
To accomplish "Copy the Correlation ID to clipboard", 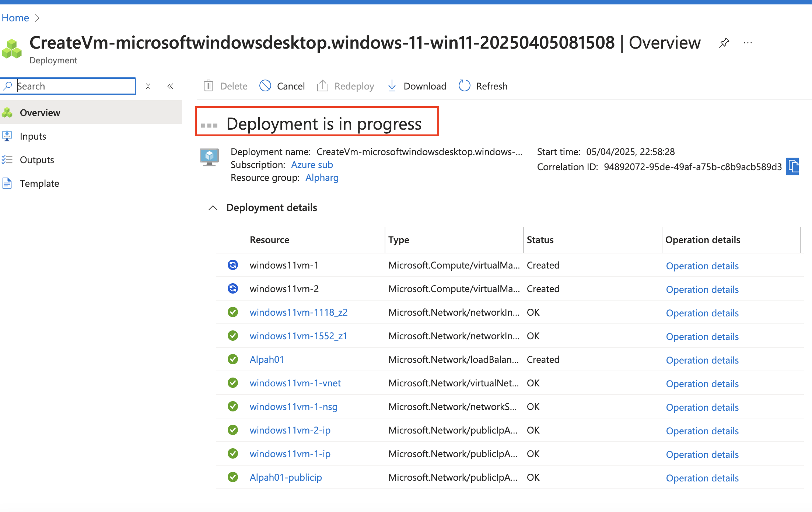I will (x=792, y=167).
